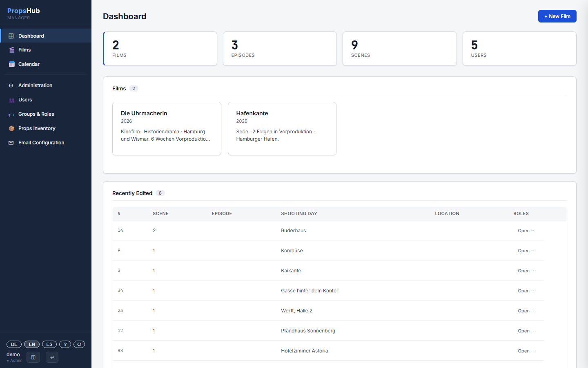Click Open link in Werft, Halle 2 row
This screenshot has width=588, height=368.
tap(526, 311)
